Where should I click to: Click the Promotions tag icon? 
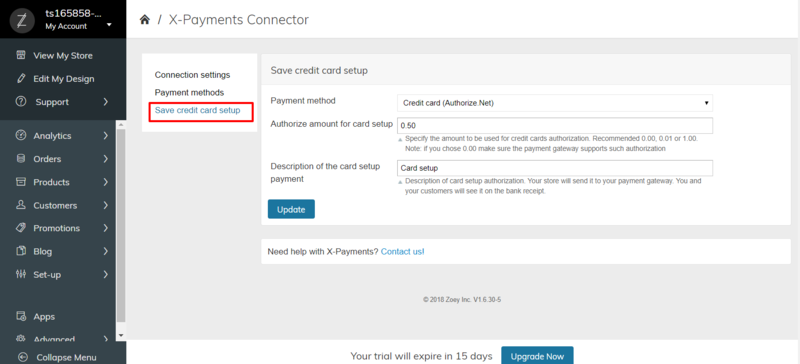(x=21, y=228)
